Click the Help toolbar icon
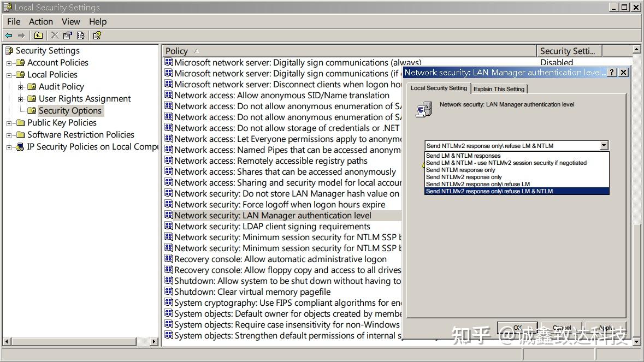The image size is (644, 362). (97, 35)
